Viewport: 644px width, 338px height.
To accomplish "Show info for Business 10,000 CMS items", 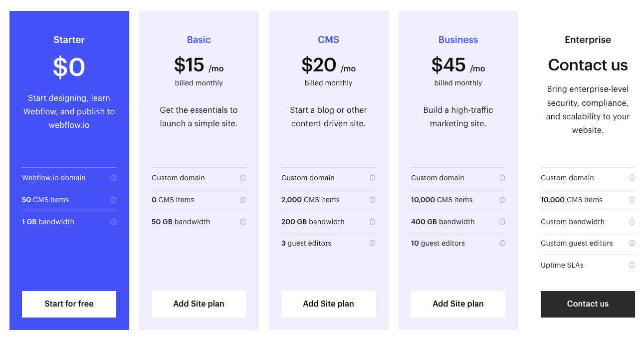I will coord(502,200).
